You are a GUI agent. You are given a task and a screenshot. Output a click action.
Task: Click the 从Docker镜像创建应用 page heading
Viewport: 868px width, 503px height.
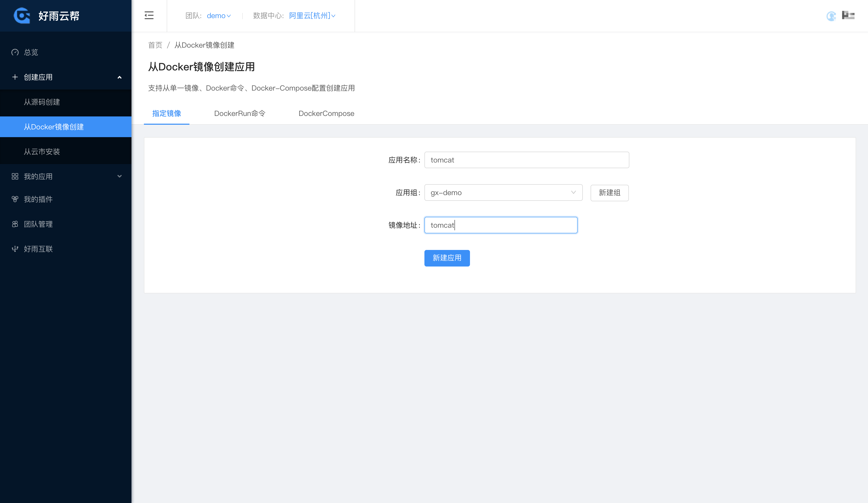(x=202, y=67)
